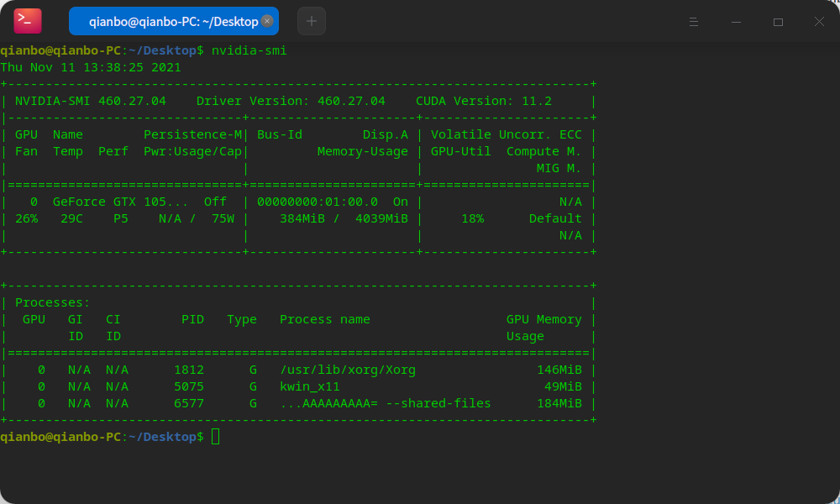Click the Bus-Id value 00000000:01:00.0
The image size is (840, 504).
(x=318, y=202)
